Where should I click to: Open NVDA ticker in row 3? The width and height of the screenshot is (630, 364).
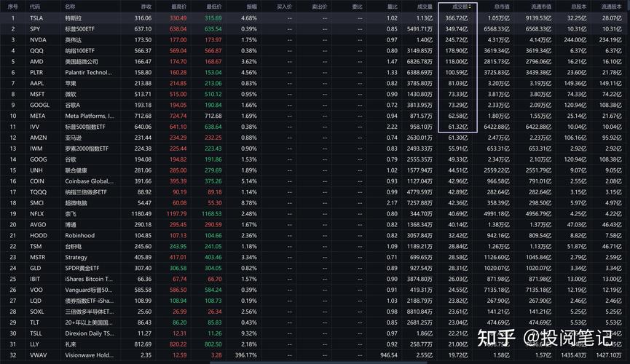coord(38,40)
